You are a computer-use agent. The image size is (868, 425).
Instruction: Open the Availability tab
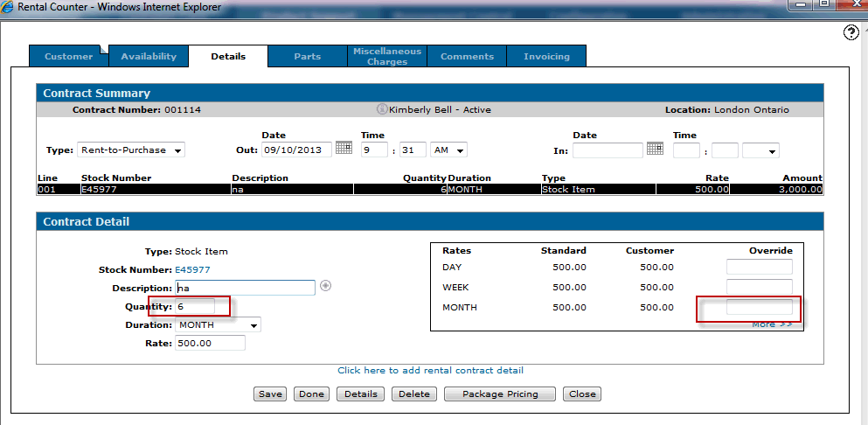[149, 57]
